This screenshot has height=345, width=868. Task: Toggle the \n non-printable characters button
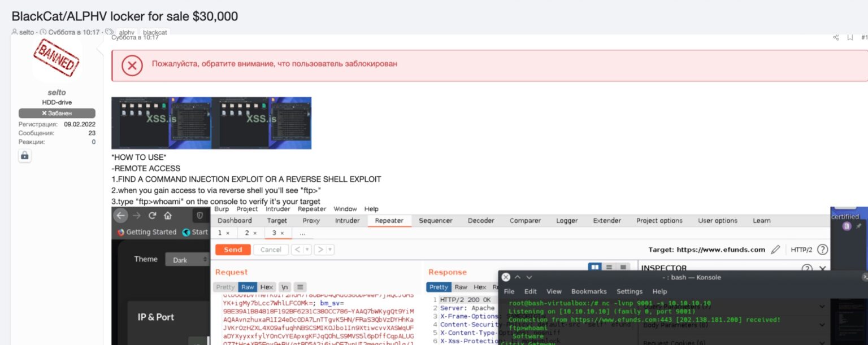(285, 287)
